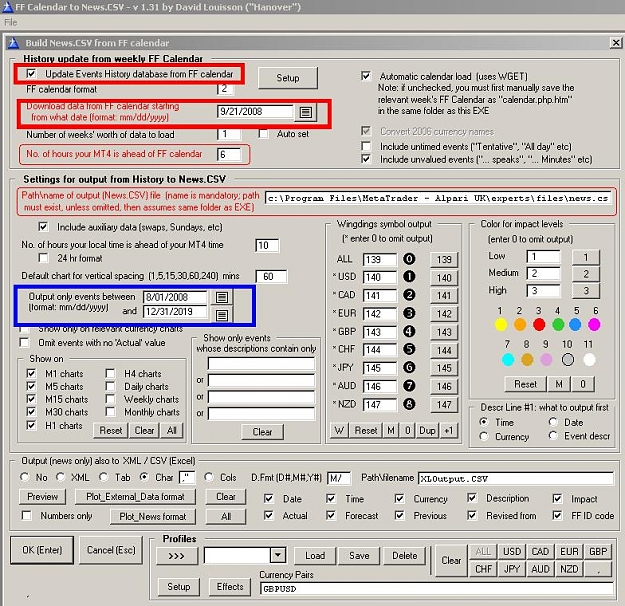Click the XLOutput.CSV path field
This screenshot has width=625, height=606.
[516, 478]
